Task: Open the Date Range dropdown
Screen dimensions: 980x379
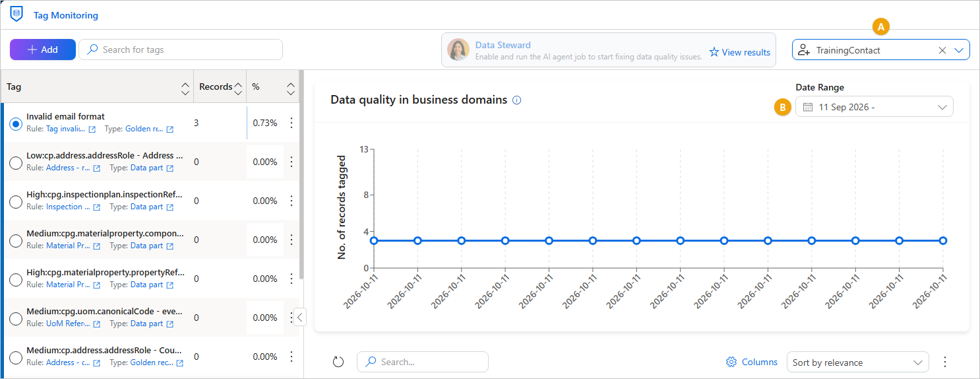Action: tap(874, 107)
